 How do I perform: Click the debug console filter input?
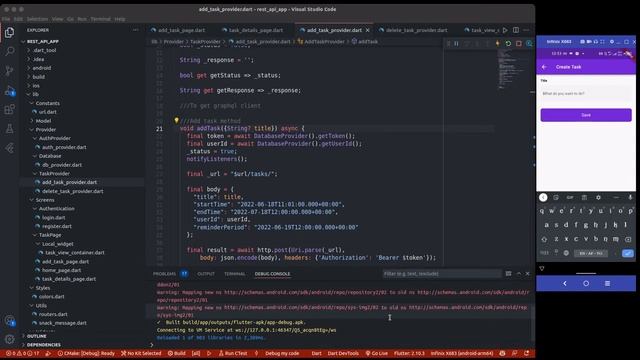(442, 274)
